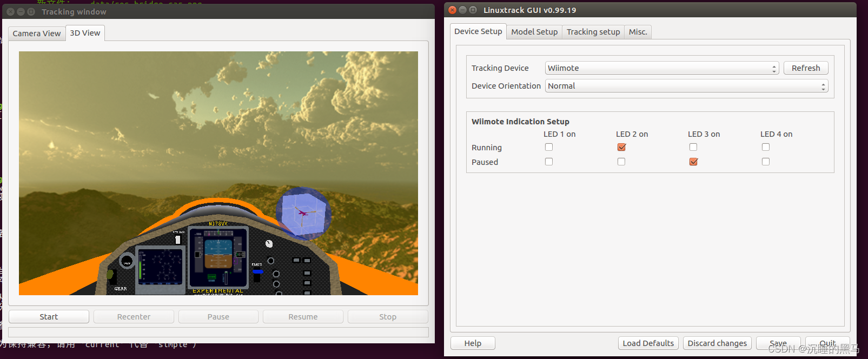
Task: Close the Tracking window
Action: tap(11, 11)
